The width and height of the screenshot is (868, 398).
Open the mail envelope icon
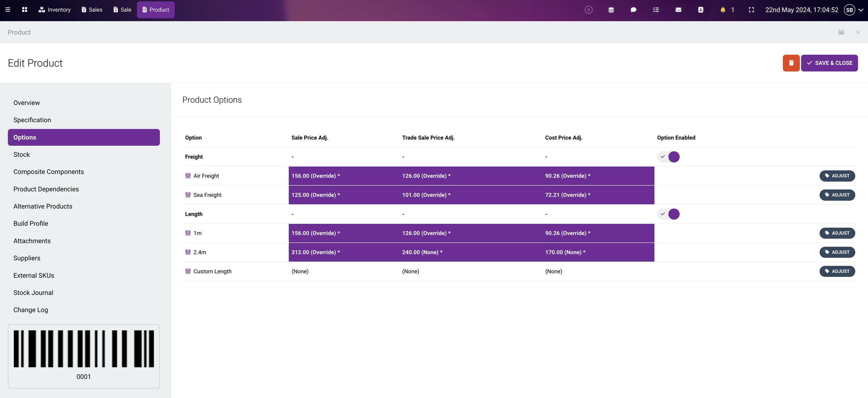(x=678, y=10)
